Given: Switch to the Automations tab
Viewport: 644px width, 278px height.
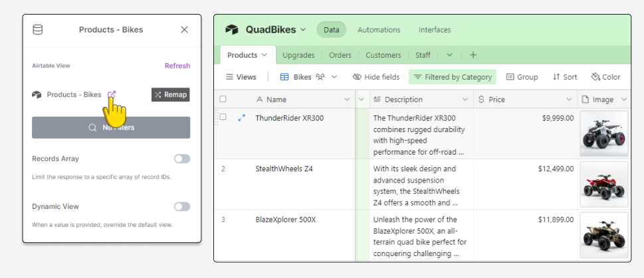Looking at the screenshot, I should (379, 29).
